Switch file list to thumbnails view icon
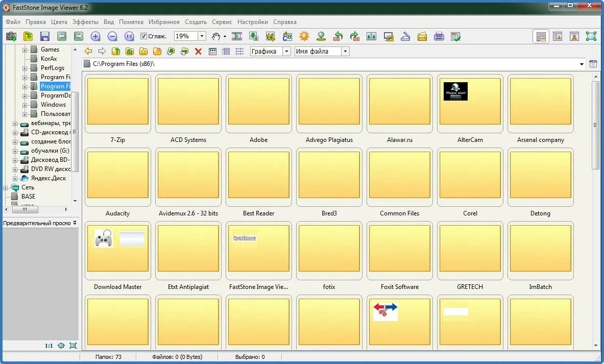This screenshot has width=604, height=364. [x=212, y=51]
